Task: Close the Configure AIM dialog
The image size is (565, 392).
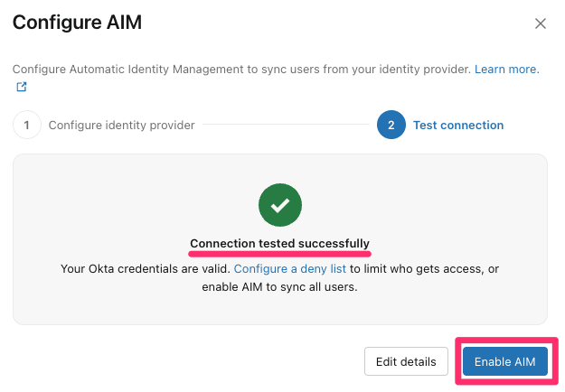Action: pyautogui.click(x=540, y=23)
